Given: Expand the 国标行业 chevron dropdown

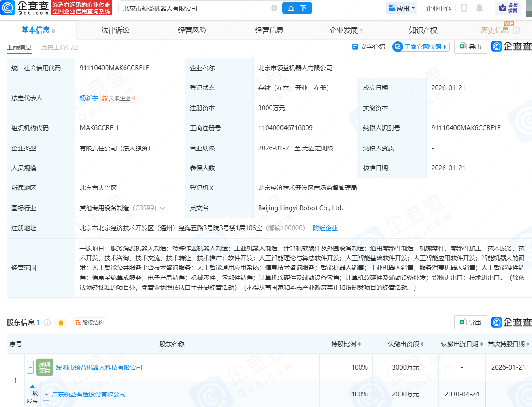Looking at the screenshot, I should pyautogui.click(x=162, y=208).
